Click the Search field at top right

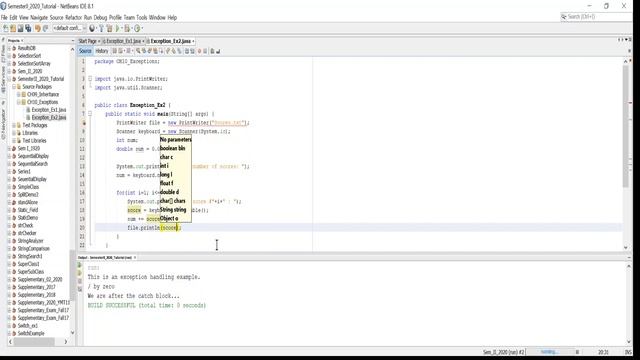(596, 17)
